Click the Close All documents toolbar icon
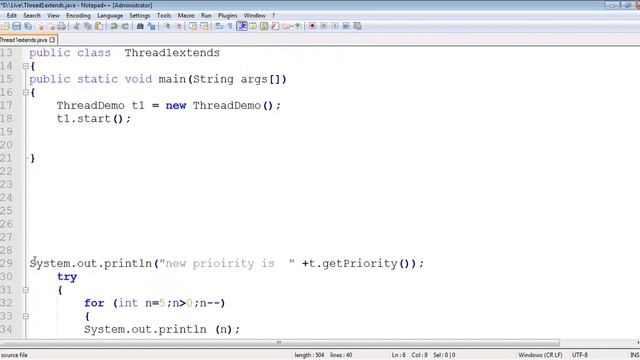640x360 pixels. (52, 26)
